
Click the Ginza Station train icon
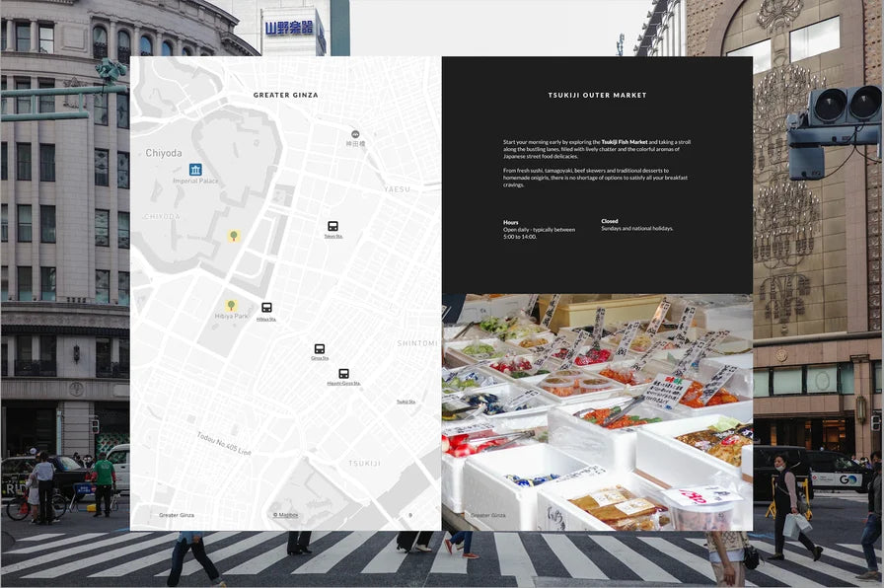tap(320, 349)
